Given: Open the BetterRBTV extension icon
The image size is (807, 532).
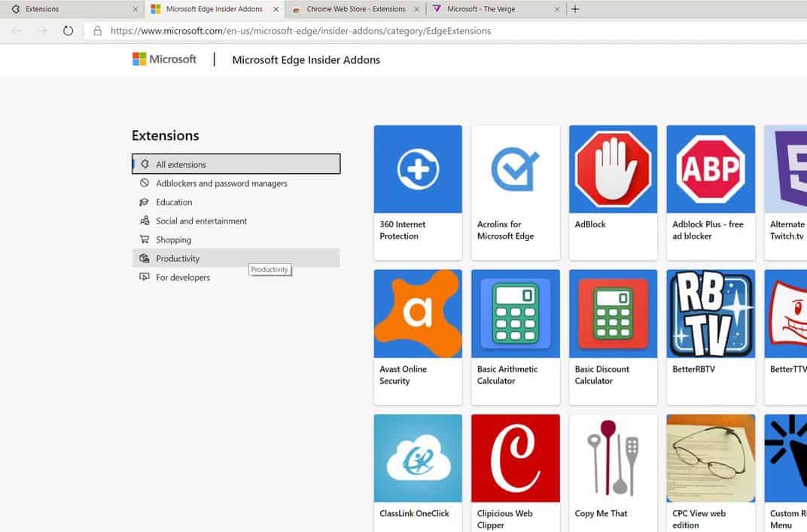Looking at the screenshot, I should pos(710,314).
